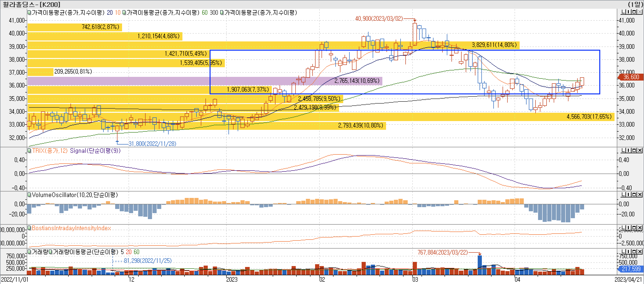The width and height of the screenshot is (644, 284).
Task: Click the Signal(단순이평(9)) legend label
Action: tap(95, 151)
